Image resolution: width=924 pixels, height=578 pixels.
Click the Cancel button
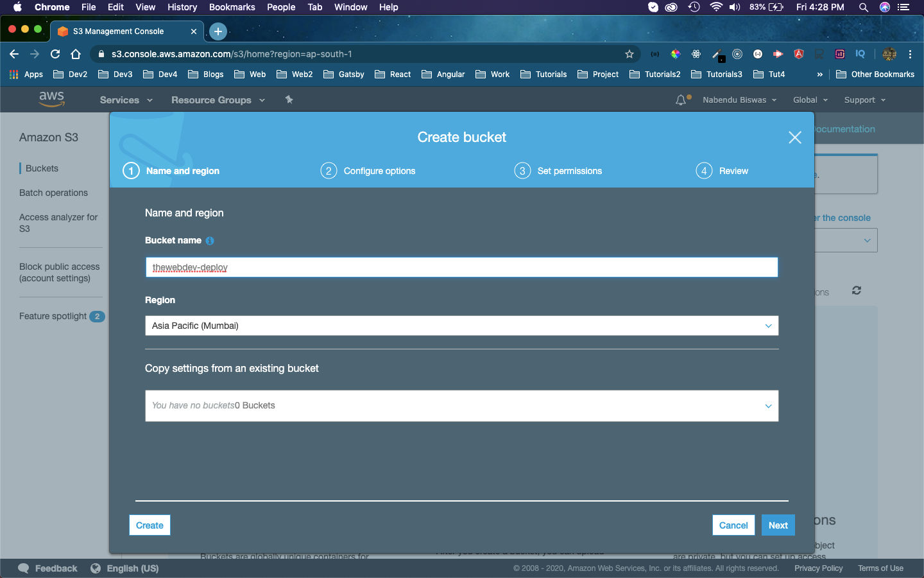[x=733, y=525]
